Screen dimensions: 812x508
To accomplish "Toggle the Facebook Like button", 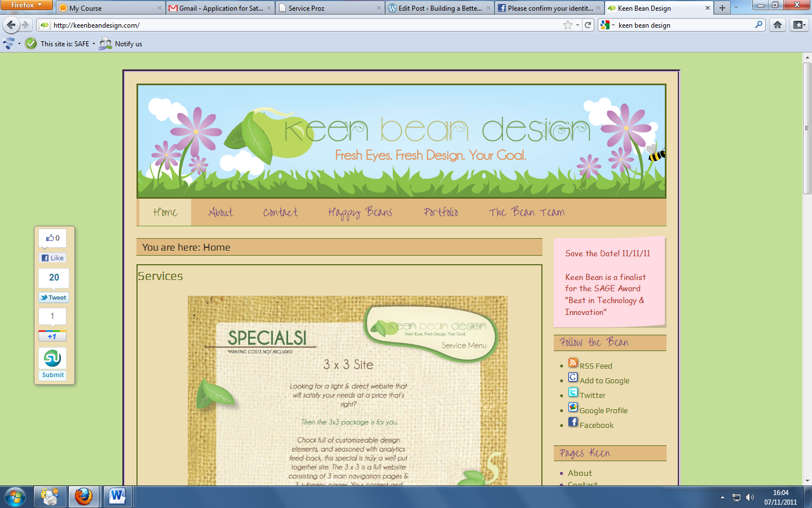I will [53, 258].
